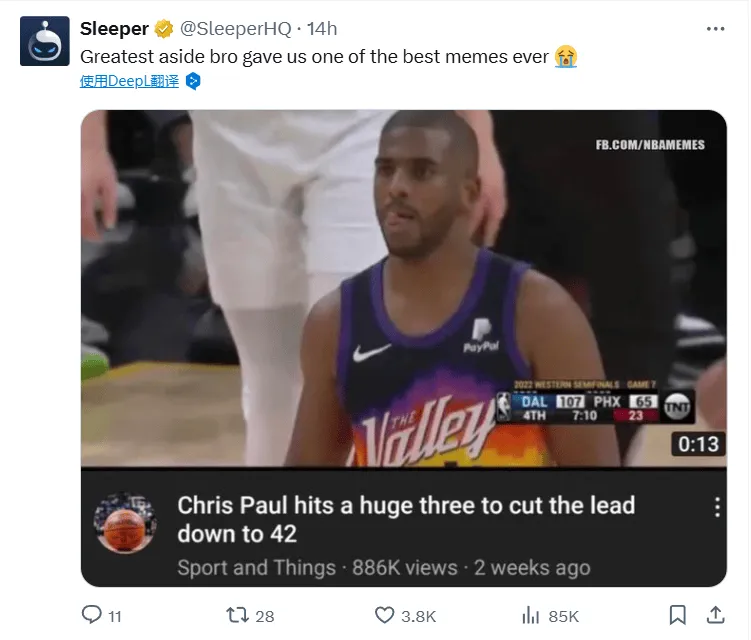Click the Sleeper display name
Viewport: 751px width, 640px height.
pyautogui.click(x=114, y=29)
